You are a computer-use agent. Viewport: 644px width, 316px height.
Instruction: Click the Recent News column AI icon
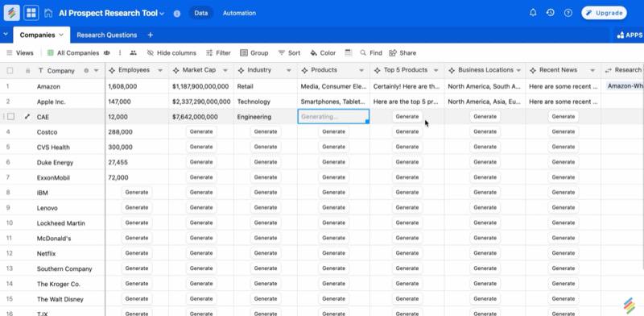(x=533, y=71)
